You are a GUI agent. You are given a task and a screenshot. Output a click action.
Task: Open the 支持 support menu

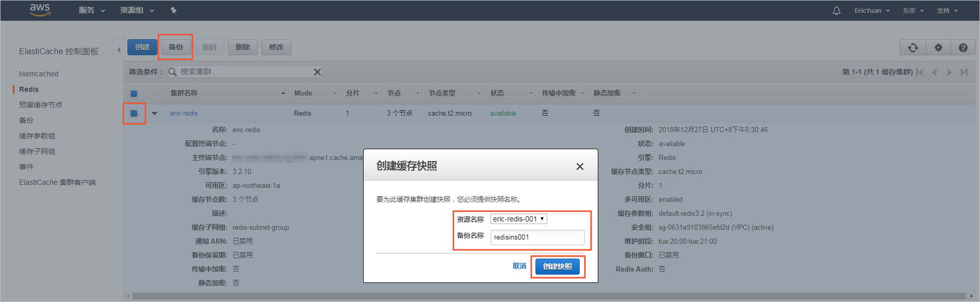[x=948, y=10]
